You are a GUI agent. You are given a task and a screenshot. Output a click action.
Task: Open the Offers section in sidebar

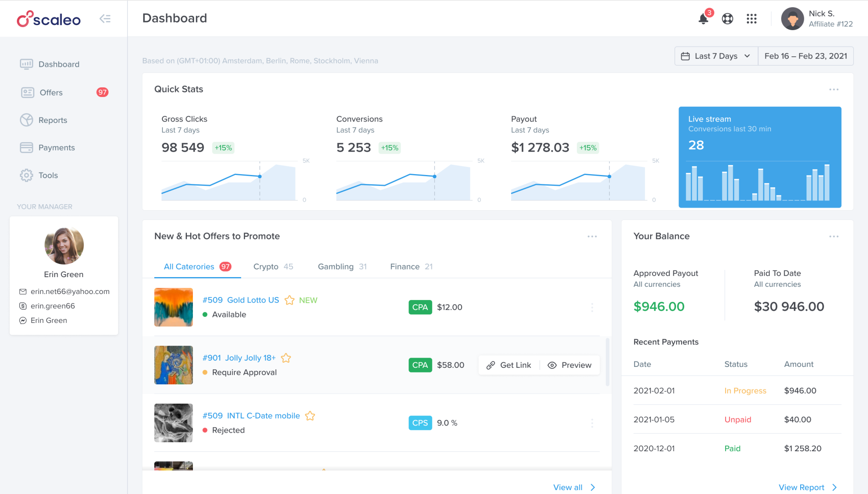pos(50,92)
